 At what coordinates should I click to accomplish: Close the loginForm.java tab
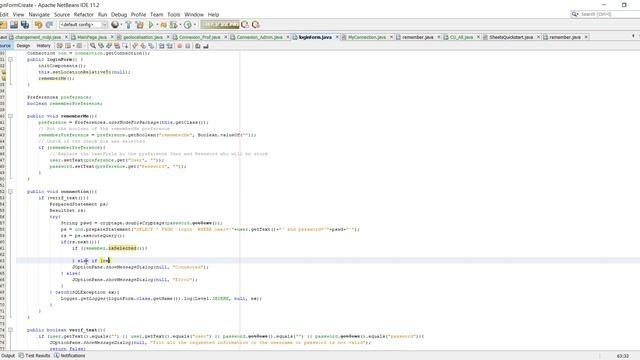click(337, 37)
